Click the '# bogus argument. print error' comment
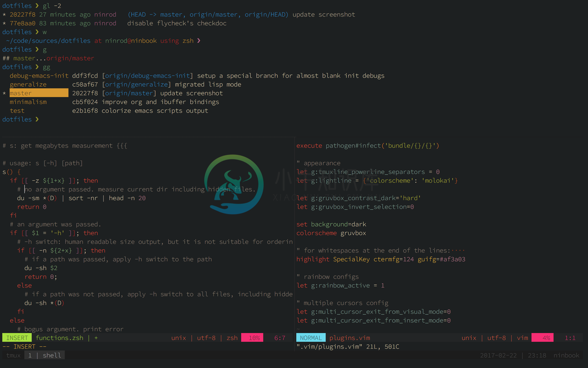 pos(70,329)
